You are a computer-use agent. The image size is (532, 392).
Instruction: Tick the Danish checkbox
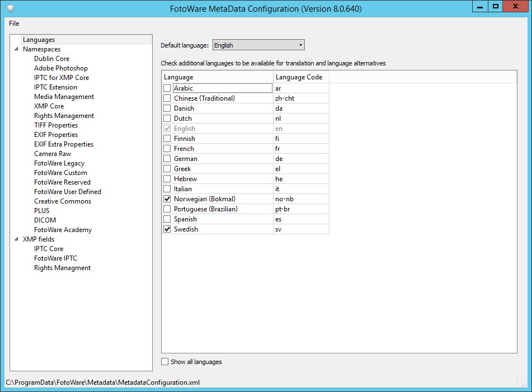tap(167, 108)
